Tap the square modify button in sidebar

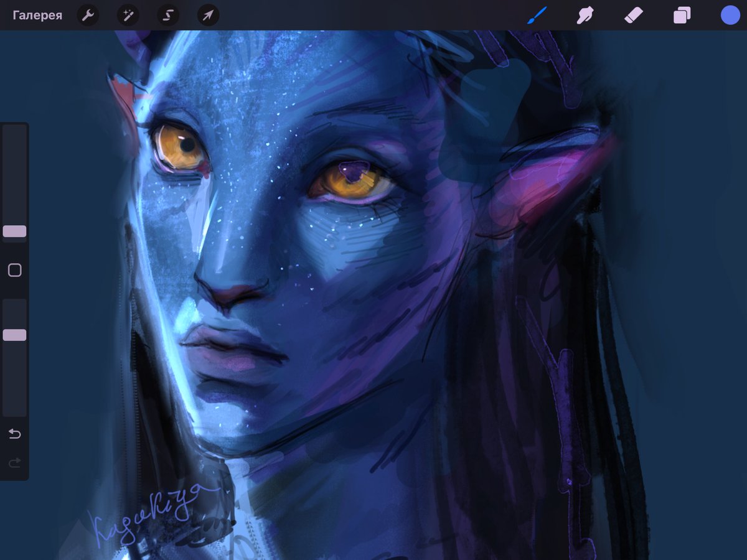(x=14, y=270)
